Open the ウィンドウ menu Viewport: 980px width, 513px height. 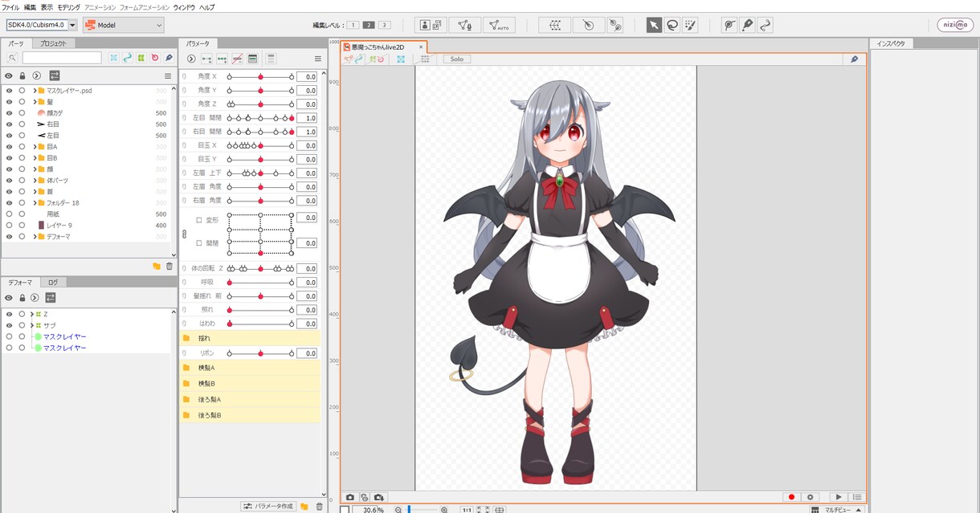[x=183, y=6]
